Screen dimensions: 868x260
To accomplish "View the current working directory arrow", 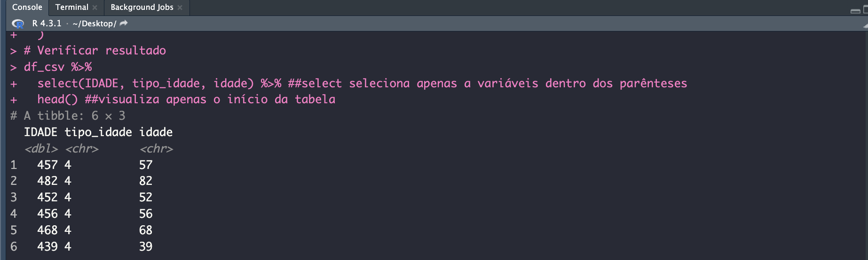I will point(124,23).
